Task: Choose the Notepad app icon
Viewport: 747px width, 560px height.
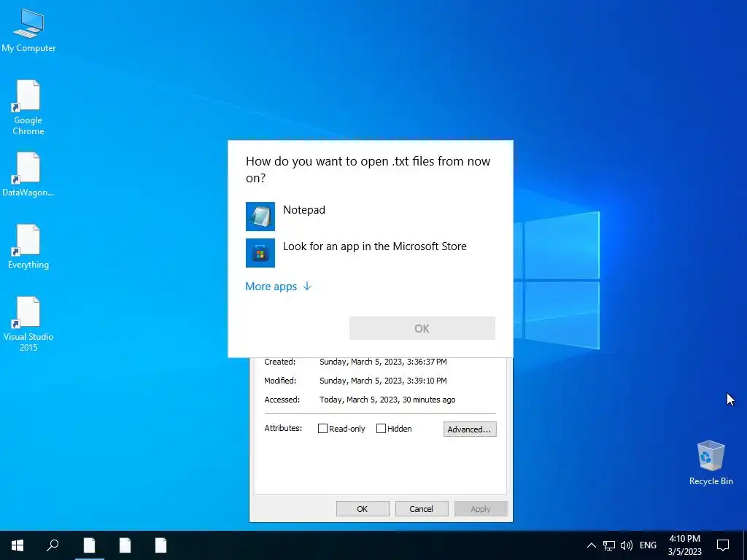Action: coord(260,216)
